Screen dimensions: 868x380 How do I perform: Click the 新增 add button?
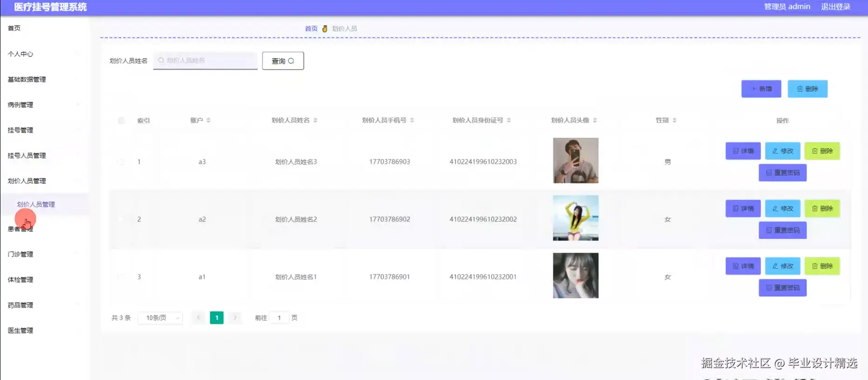(761, 89)
